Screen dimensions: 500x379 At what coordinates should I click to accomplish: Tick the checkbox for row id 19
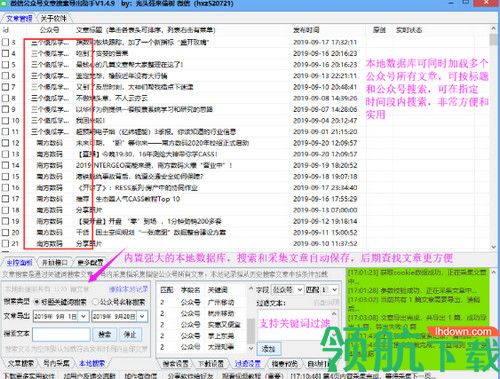click(x=5, y=221)
